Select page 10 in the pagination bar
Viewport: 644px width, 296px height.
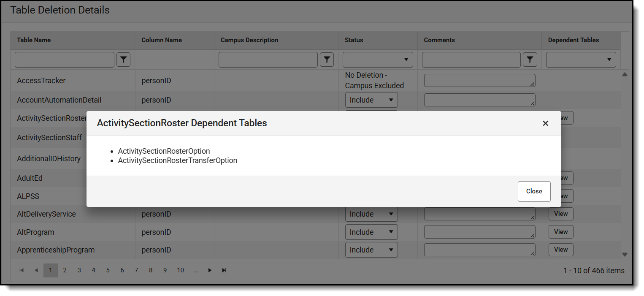[x=180, y=270]
